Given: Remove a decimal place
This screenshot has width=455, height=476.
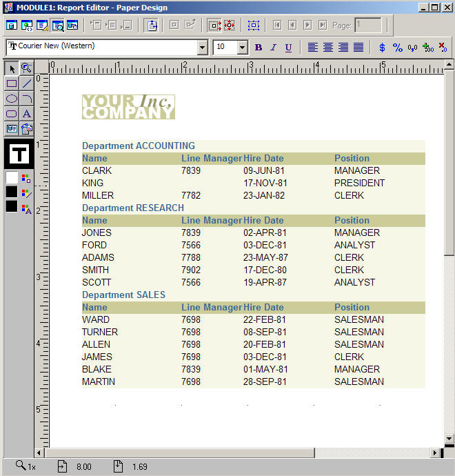Looking at the screenshot, I should [443, 48].
